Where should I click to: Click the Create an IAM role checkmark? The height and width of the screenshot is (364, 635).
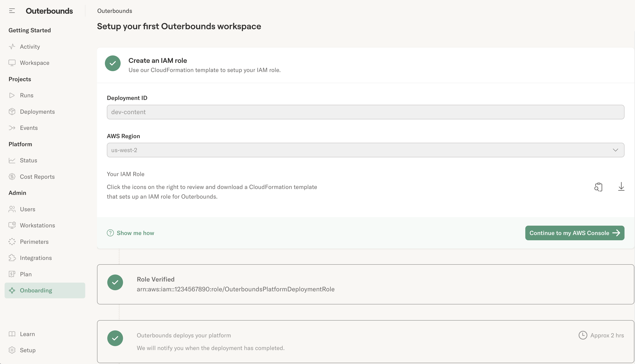(113, 63)
